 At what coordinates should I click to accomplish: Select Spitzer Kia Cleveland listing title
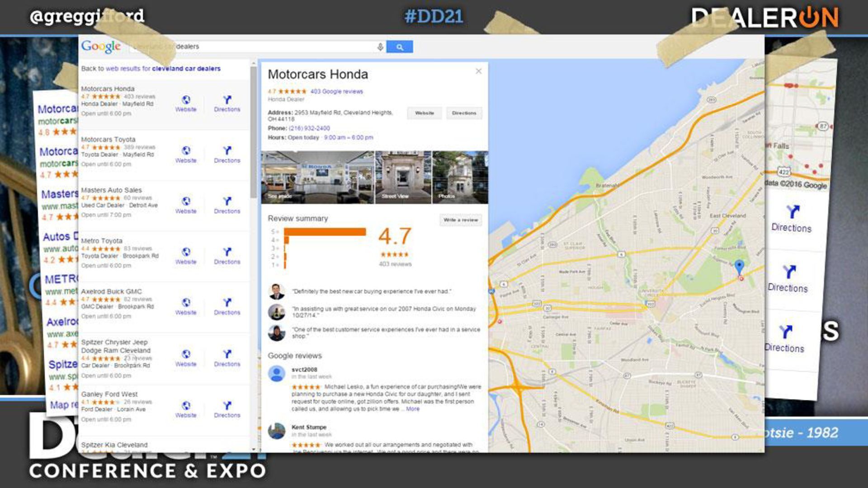click(x=114, y=445)
